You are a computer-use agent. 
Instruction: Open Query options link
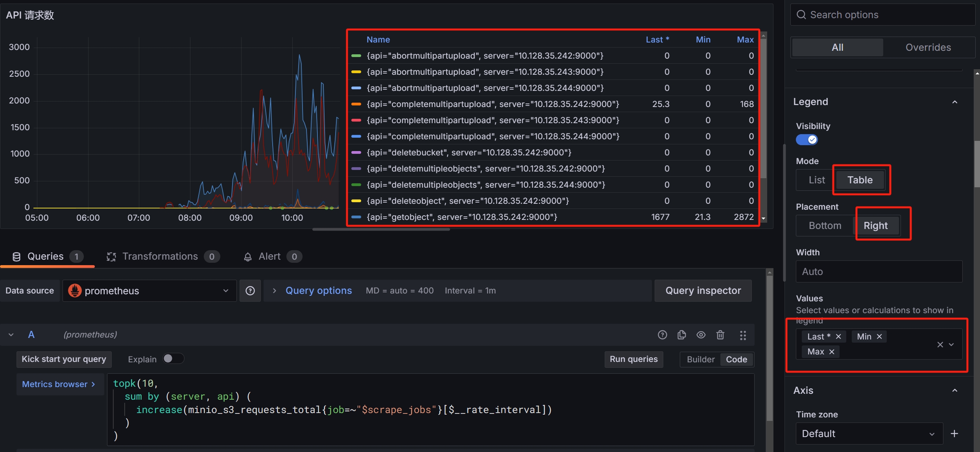319,291
